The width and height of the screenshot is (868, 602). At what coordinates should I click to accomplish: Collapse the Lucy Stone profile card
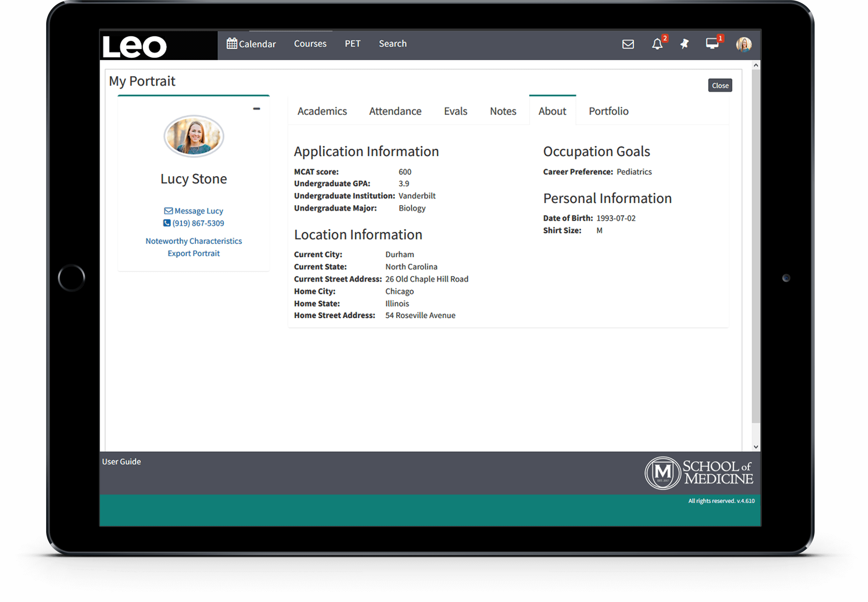pos(256,108)
